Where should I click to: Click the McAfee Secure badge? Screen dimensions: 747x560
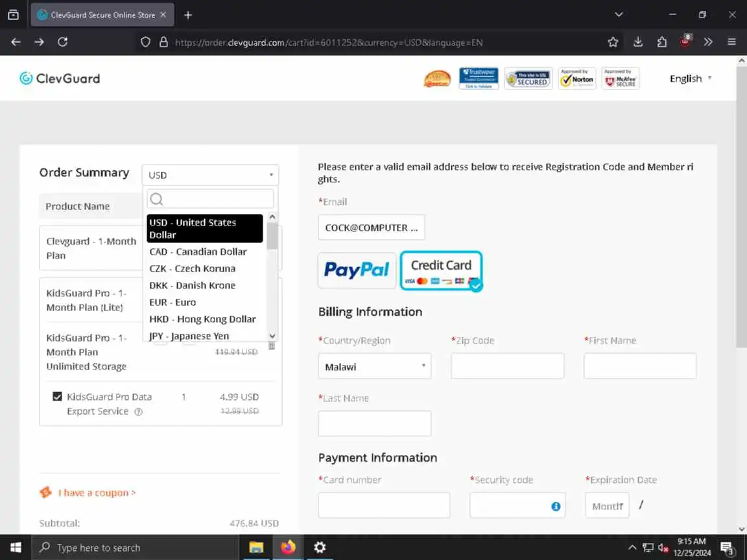click(621, 78)
